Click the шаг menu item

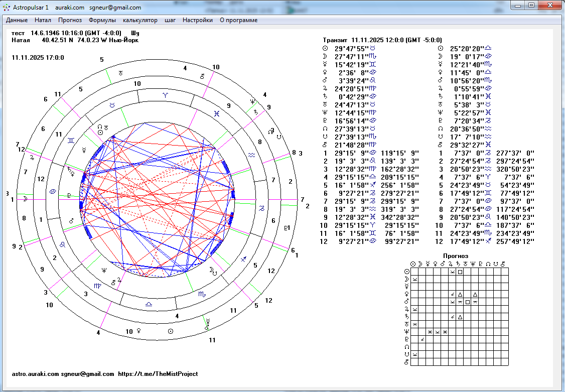click(170, 20)
